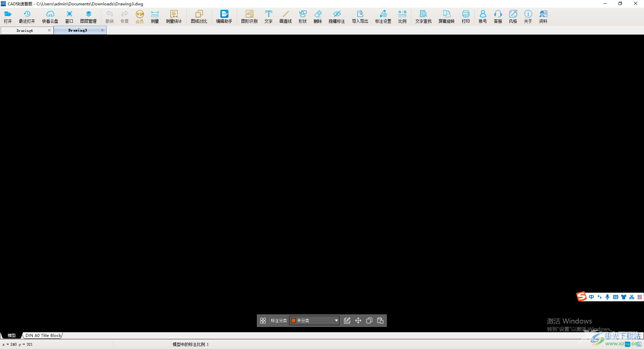Click 屏幕旋转 screen rotate
Viewport: 644px width, 349px height.
[446, 16]
